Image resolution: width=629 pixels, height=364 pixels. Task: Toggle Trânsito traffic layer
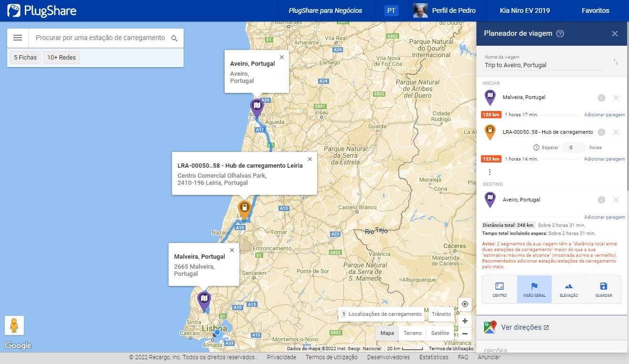[441, 314]
